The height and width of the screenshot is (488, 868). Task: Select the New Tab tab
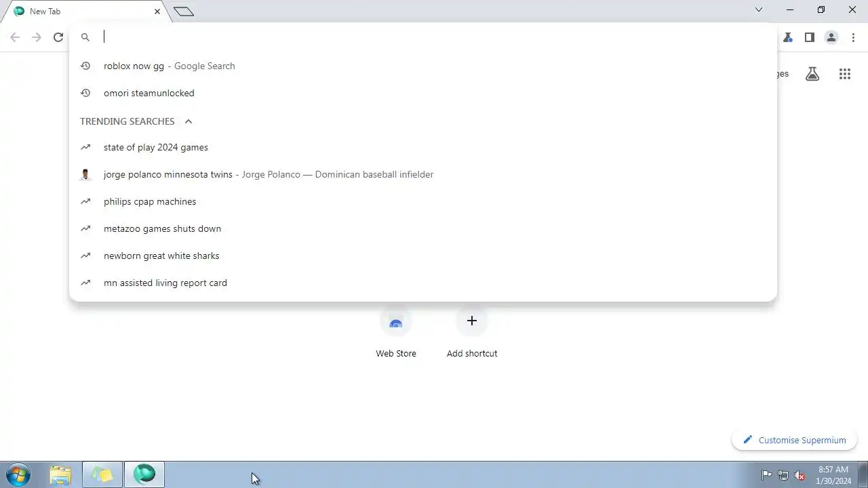pyautogui.click(x=85, y=12)
